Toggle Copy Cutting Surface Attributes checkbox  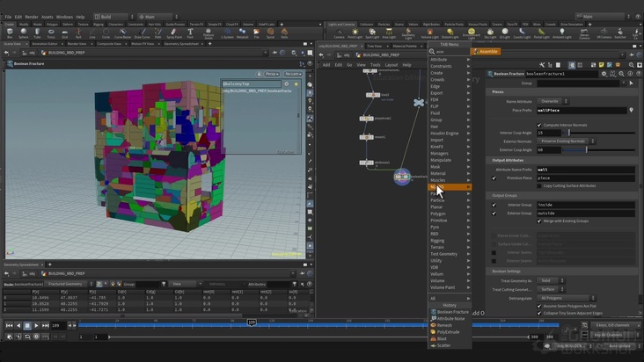point(539,186)
